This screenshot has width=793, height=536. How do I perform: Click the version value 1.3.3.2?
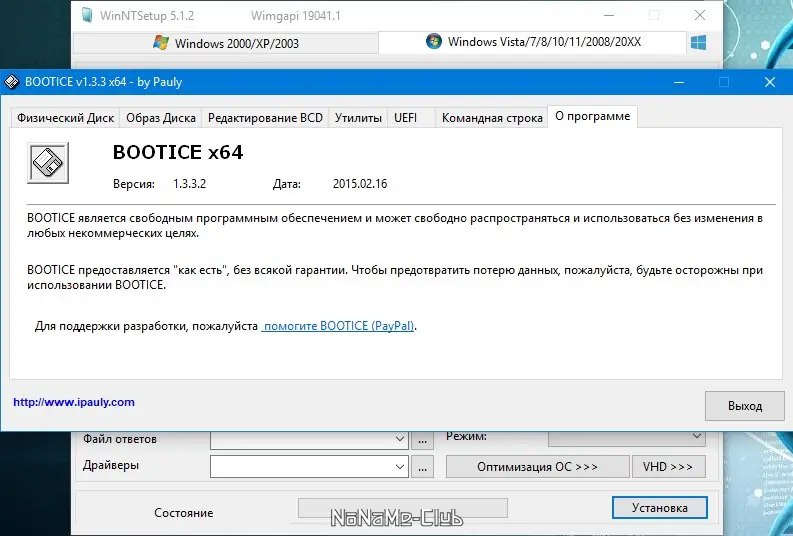190,184
